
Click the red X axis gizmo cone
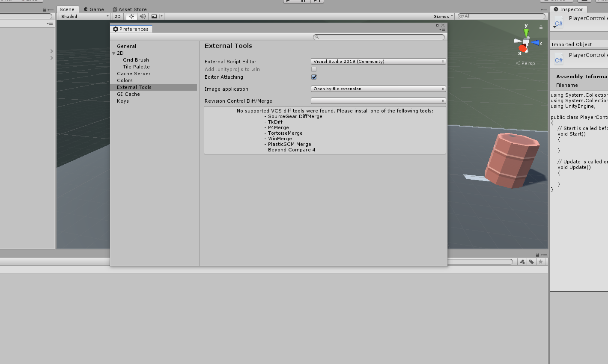[522, 48]
